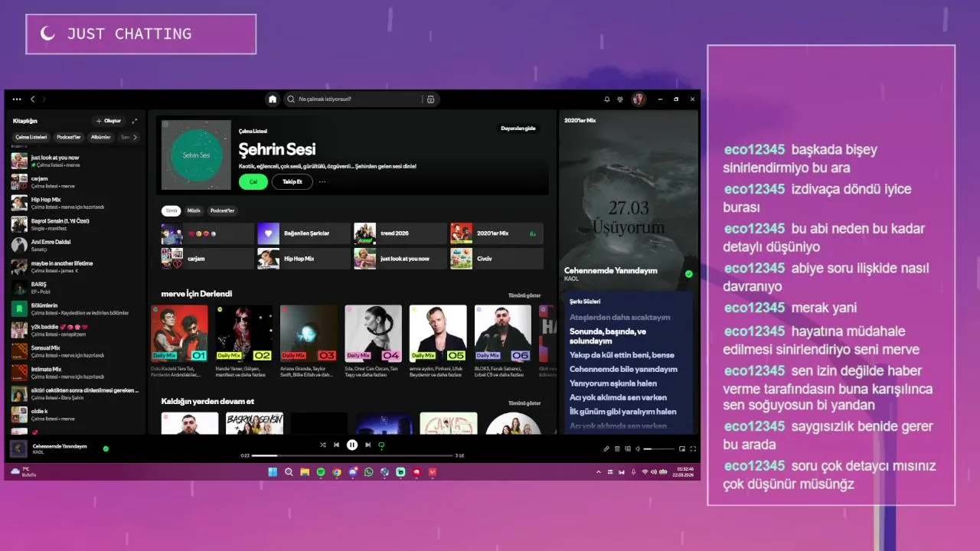Open connect to a device
The width and height of the screenshot is (980, 551).
click(628, 448)
